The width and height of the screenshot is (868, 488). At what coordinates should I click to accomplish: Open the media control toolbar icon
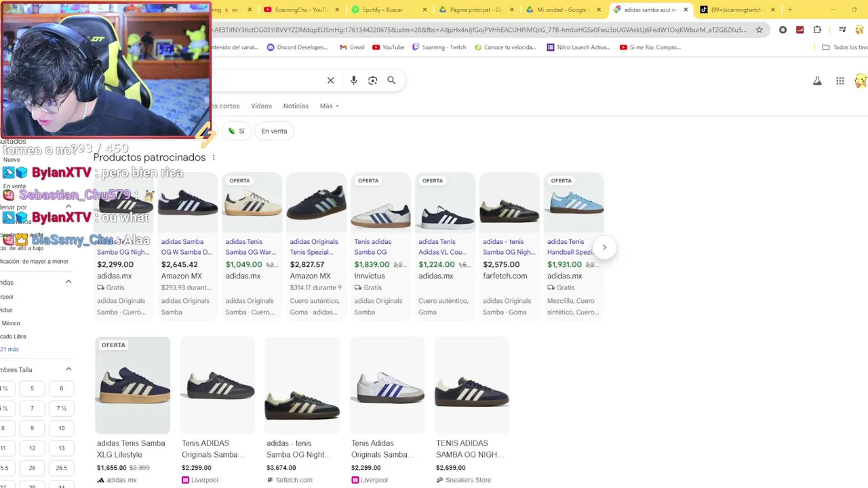point(842,30)
